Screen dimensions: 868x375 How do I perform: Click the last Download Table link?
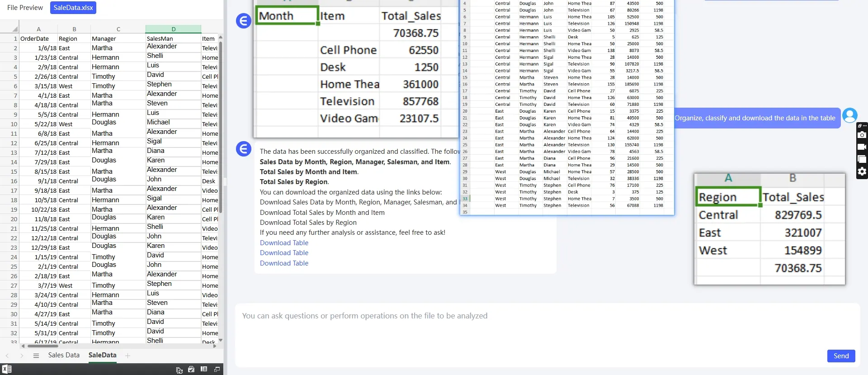pyautogui.click(x=284, y=263)
